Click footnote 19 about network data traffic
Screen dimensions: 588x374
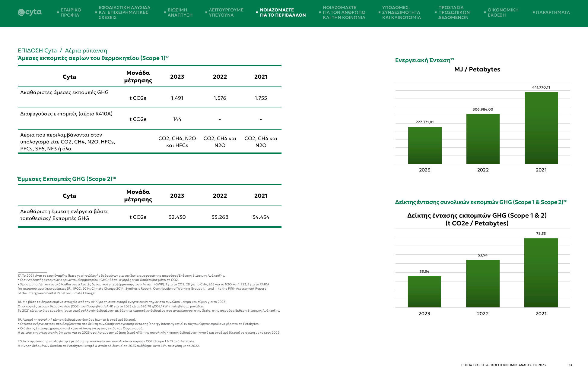point(149,326)
